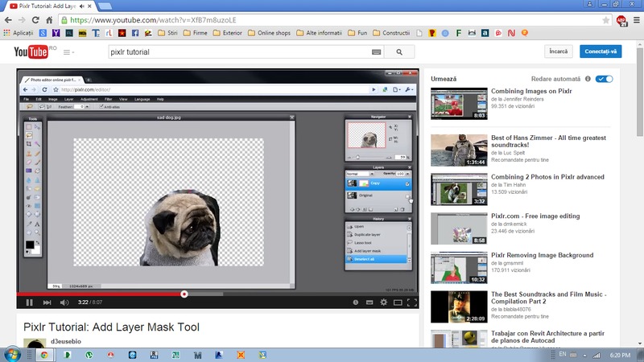This screenshot has height=362, width=644.
Task: Open 'Pixlr Removing Image Background' thumbnail
Action: (x=459, y=268)
